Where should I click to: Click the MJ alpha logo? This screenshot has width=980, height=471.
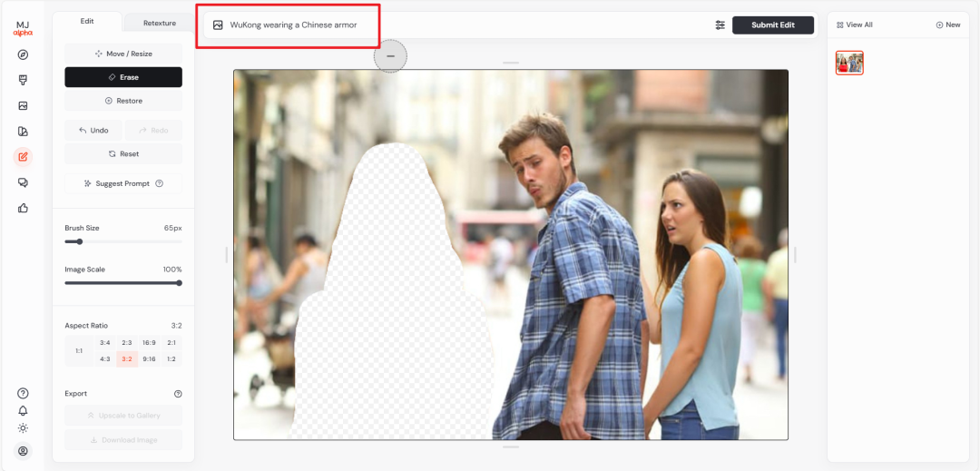[23, 28]
